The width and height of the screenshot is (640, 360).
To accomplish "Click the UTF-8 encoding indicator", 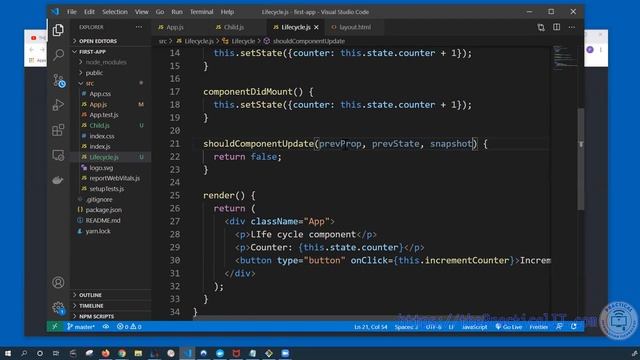I will click(433, 327).
